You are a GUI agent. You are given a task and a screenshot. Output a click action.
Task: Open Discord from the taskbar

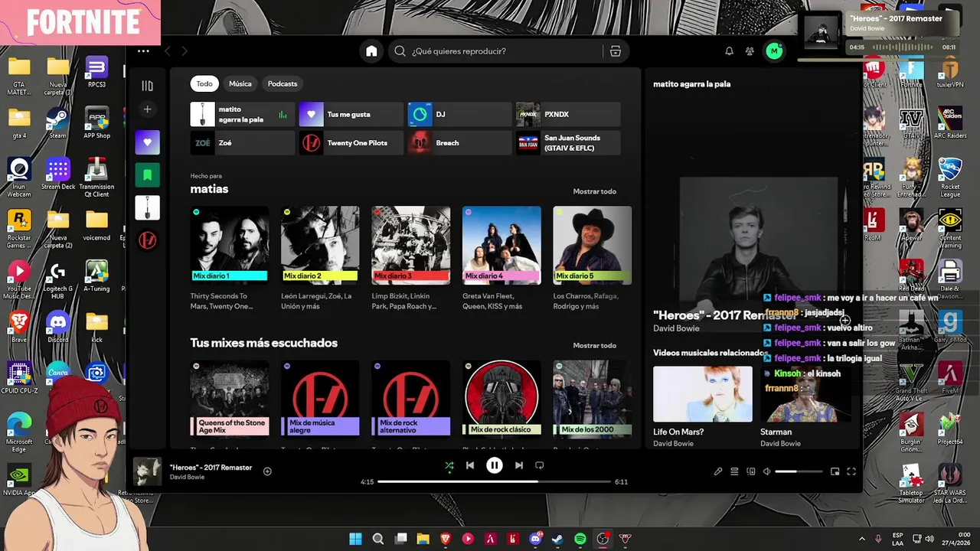click(x=536, y=539)
